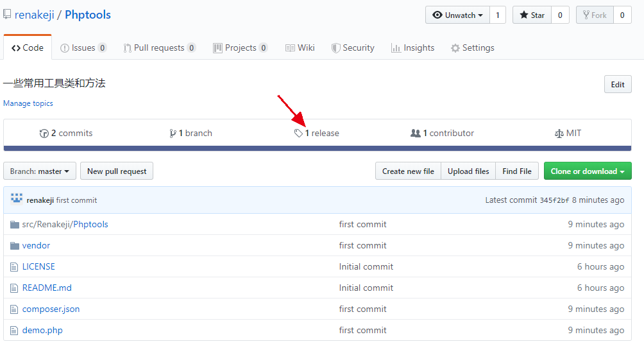Open the Settings tab
Image resolution: width=644 pixels, height=346 pixels.
click(x=472, y=48)
